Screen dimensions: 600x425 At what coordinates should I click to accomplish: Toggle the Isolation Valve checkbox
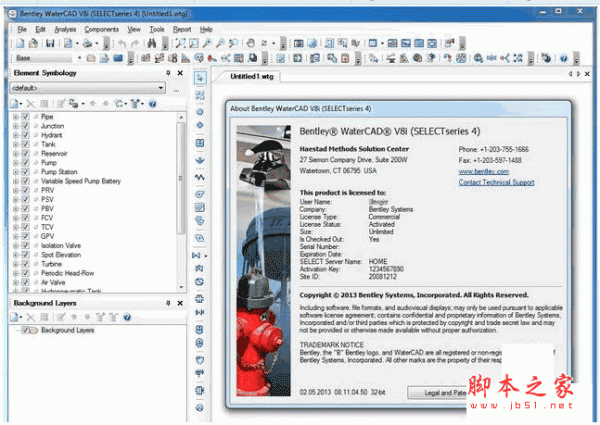pyautogui.click(x=25, y=246)
